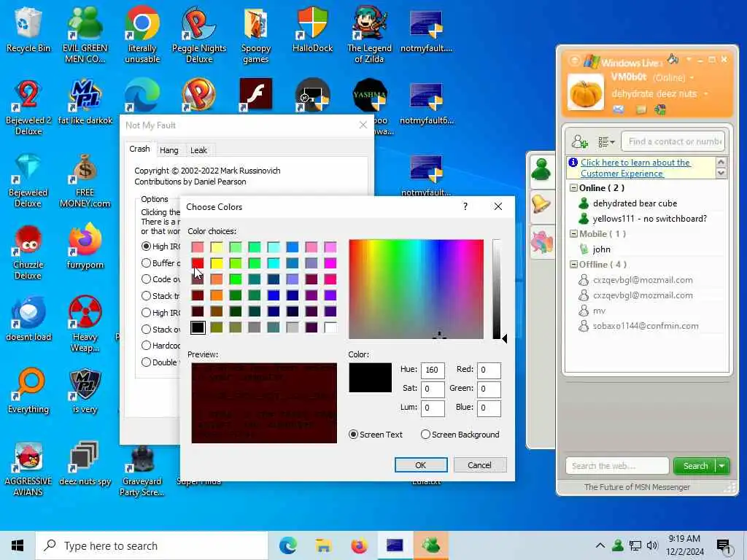This screenshot has height=560, width=747.
Task: Select the Double... radio option
Action: click(146, 362)
